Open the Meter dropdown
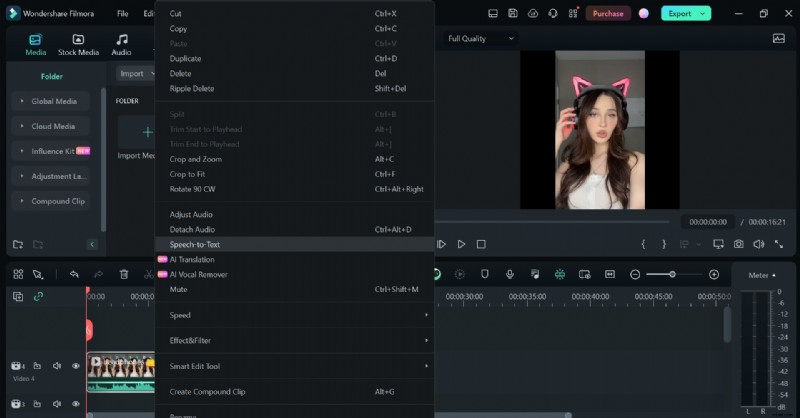 pyautogui.click(x=762, y=276)
